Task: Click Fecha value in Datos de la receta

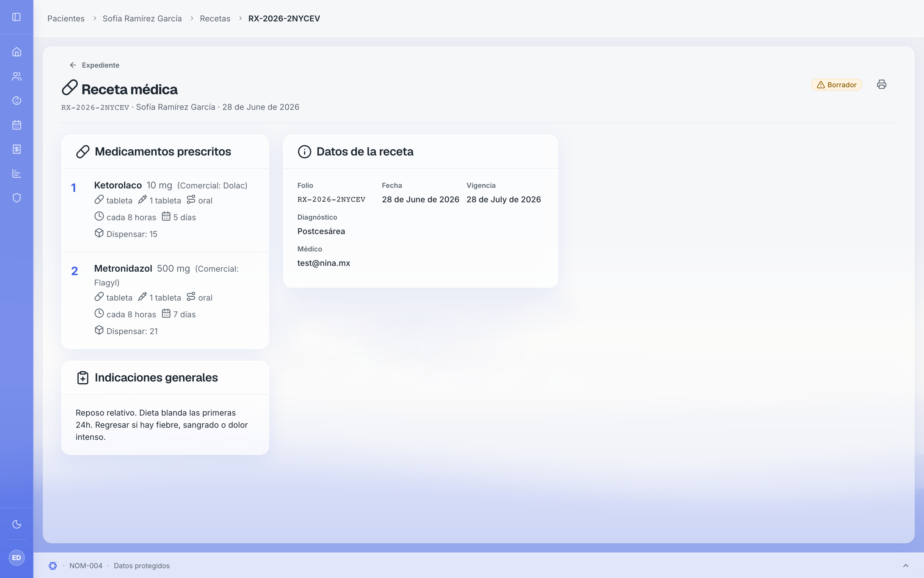Action: click(420, 199)
